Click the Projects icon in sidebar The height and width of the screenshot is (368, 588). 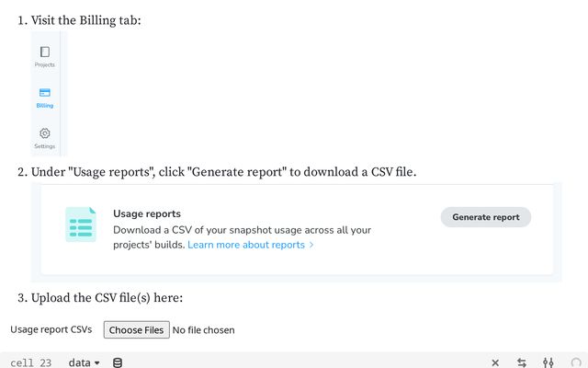point(45,52)
